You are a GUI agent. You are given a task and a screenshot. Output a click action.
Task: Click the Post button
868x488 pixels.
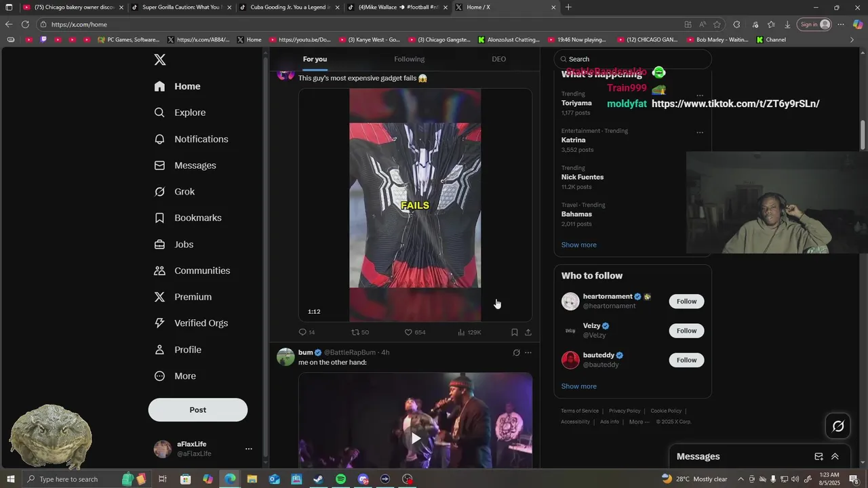point(198,410)
